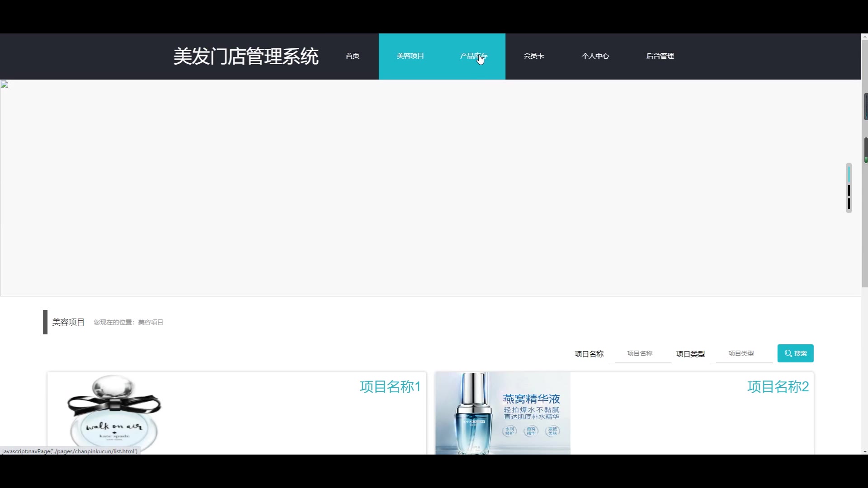Open the 美容项目 navigation tab
The height and width of the screenshot is (488, 868).
click(410, 56)
